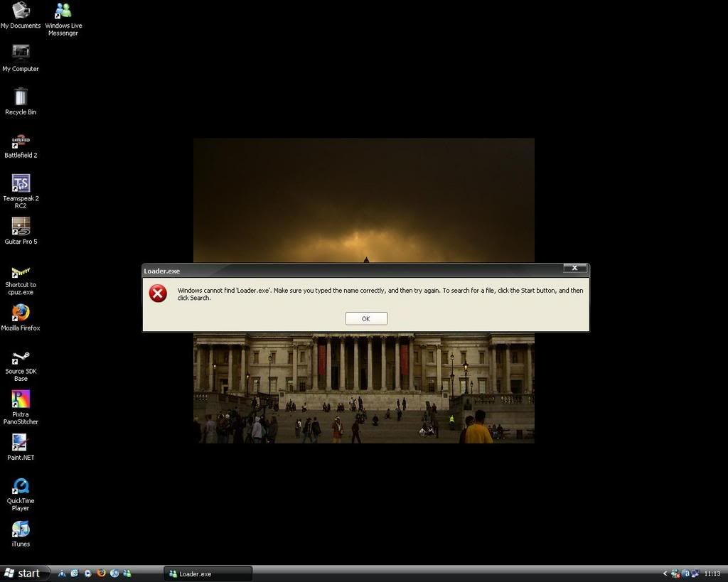Click the taskbar clock showing 11:13

[712, 573]
